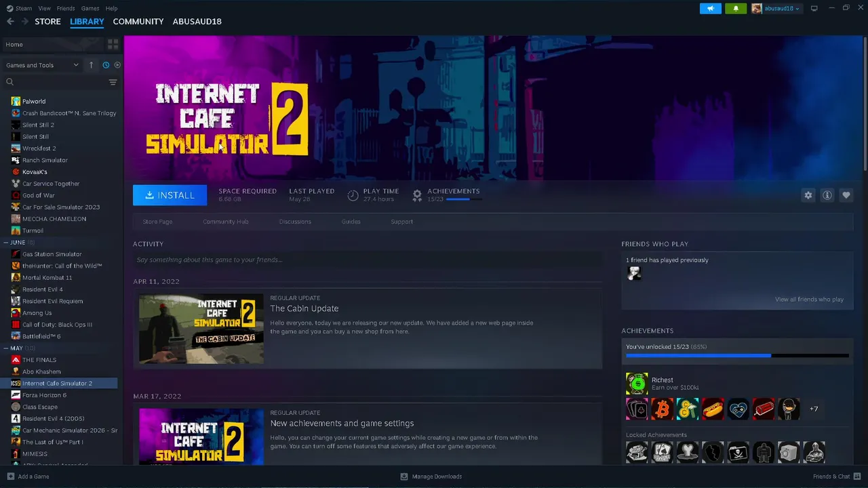Open the Games menu
This screenshot has height=488, width=868.
[90, 8]
